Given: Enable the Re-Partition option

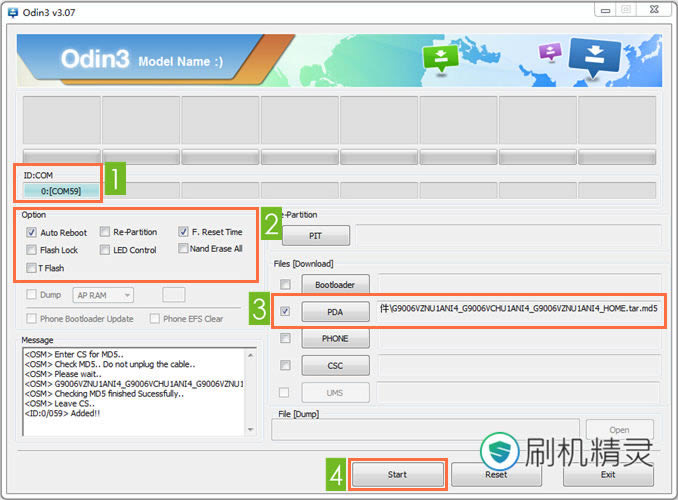Looking at the screenshot, I should coord(105,232).
